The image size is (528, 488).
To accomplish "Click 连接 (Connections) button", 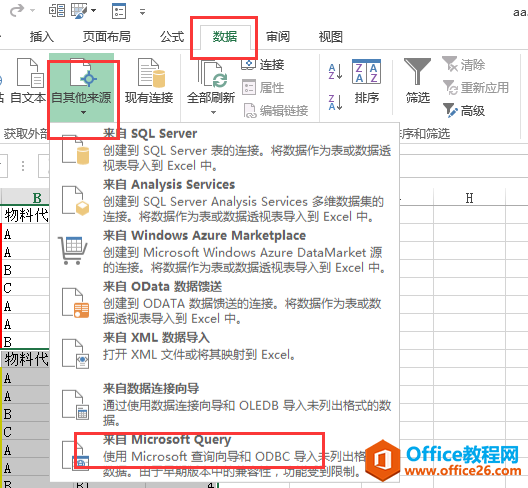I will point(263,64).
